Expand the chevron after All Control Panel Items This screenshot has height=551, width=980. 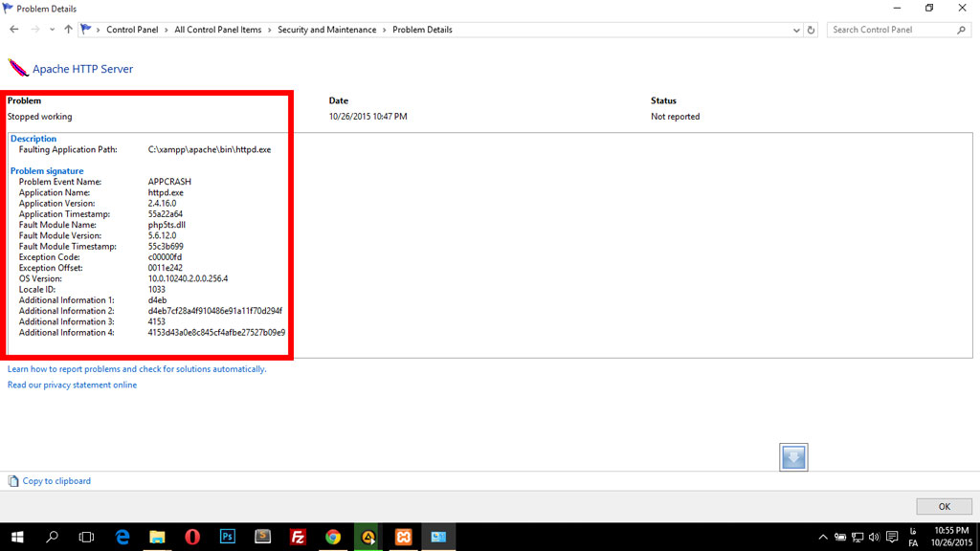click(269, 30)
